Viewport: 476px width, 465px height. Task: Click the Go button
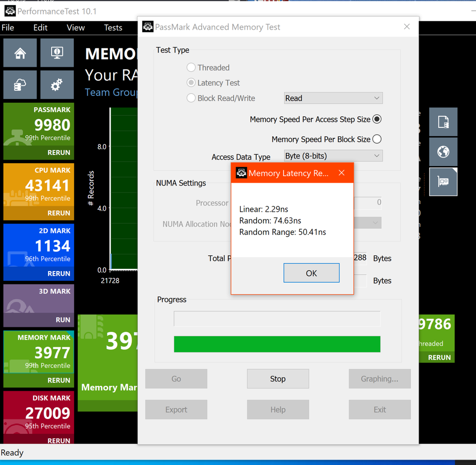[x=176, y=379]
